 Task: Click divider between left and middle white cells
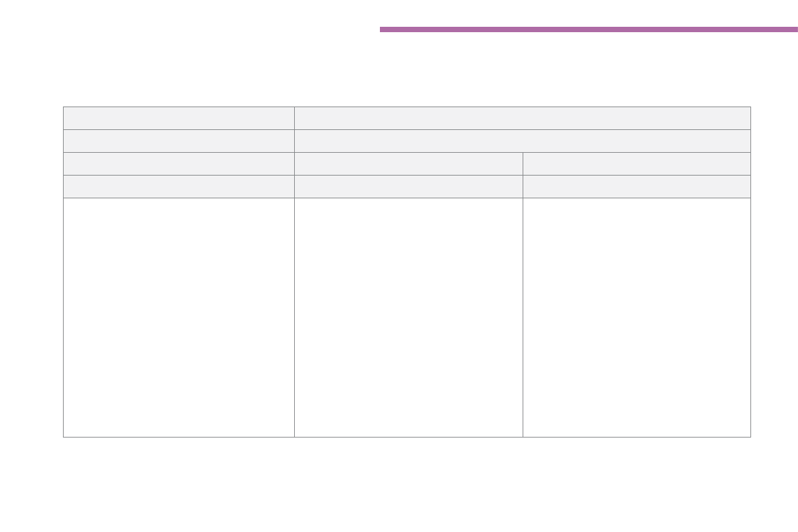coord(294,317)
